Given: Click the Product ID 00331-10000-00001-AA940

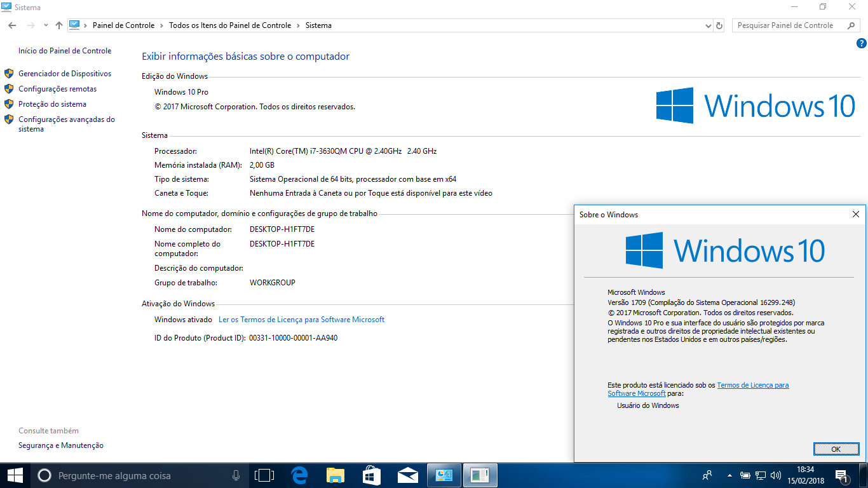Looking at the screenshot, I should [293, 338].
